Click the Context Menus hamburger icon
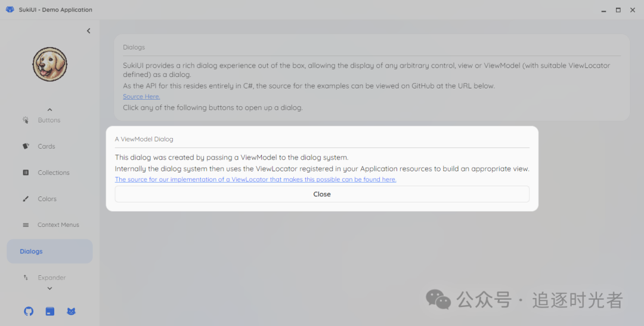644x326 pixels. [x=26, y=225]
